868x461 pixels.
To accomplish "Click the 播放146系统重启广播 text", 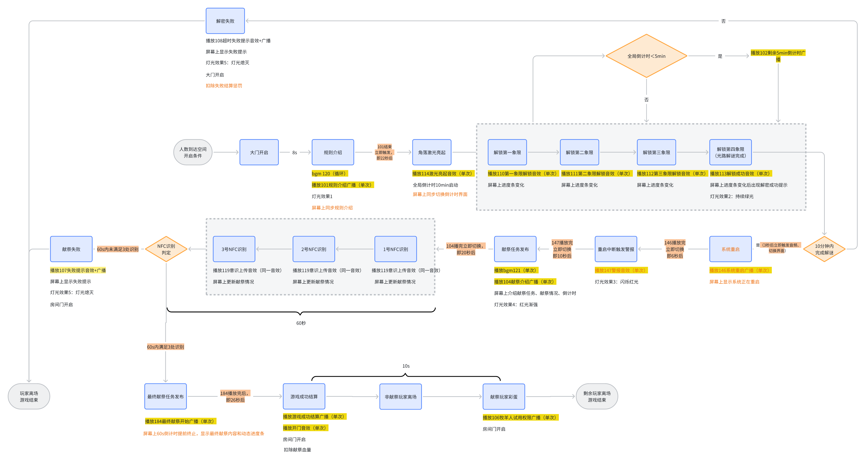I will pyautogui.click(x=740, y=270).
